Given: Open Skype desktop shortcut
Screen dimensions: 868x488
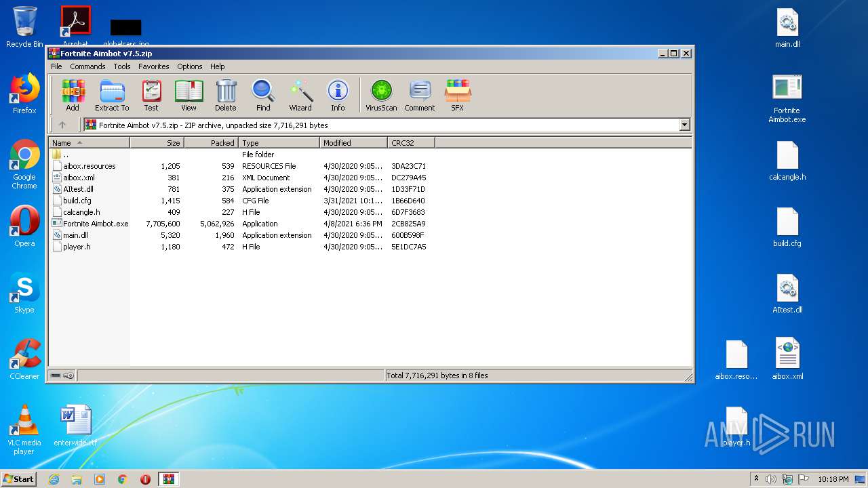Looking at the screenshot, I should [24, 293].
